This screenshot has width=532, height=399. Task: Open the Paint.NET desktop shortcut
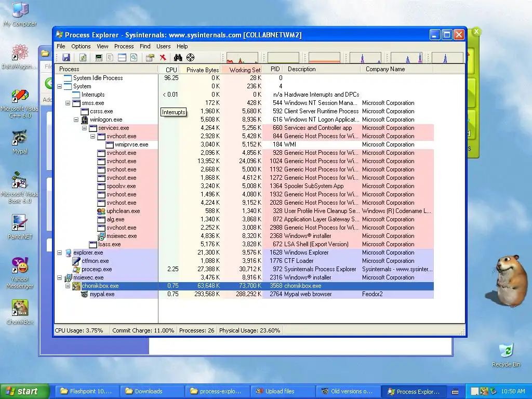(x=20, y=227)
